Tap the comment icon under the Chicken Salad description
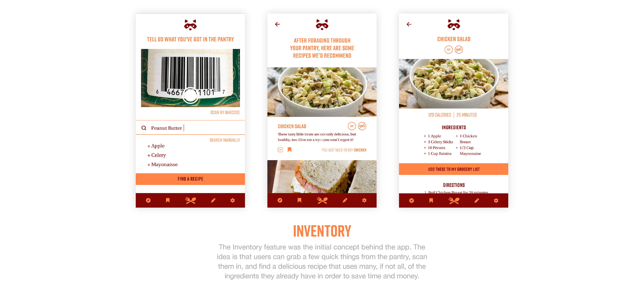This screenshot has width=644, height=294. 280,150
